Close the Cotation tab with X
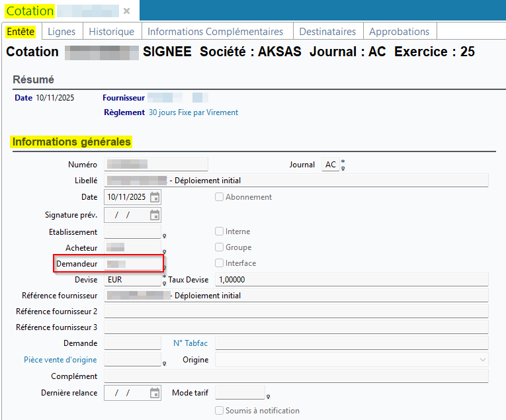Viewport: 506px width, 420px height. pos(127,11)
